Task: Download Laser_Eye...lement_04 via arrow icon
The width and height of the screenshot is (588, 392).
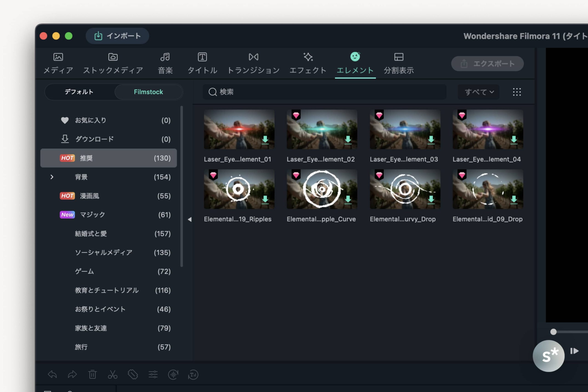Action: pyautogui.click(x=514, y=140)
